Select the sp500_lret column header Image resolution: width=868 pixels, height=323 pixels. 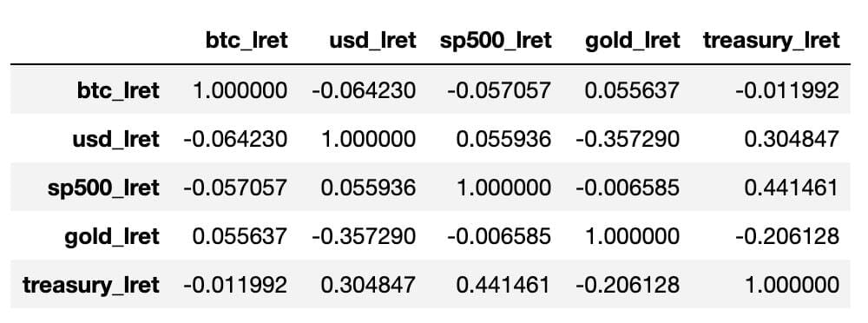coord(496,41)
